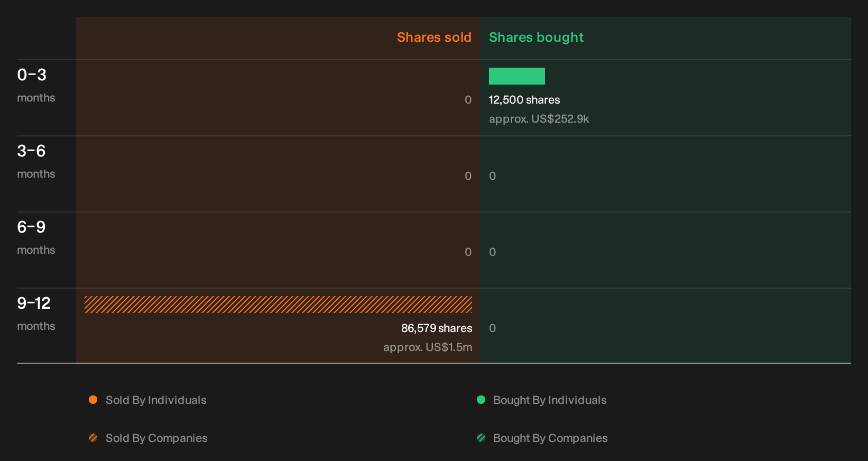
Task: Click the '86,579 shares' value
Action: click(437, 328)
